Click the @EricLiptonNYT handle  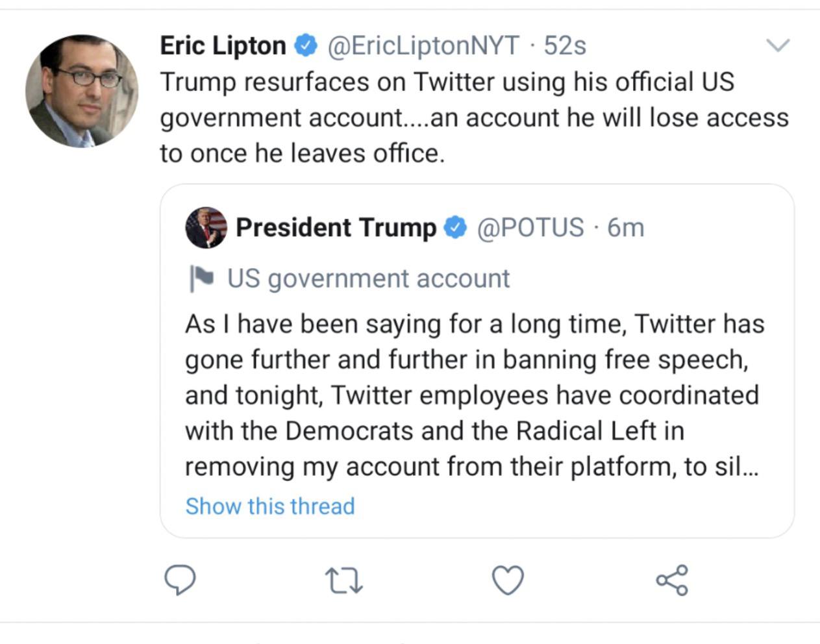click(423, 46)
